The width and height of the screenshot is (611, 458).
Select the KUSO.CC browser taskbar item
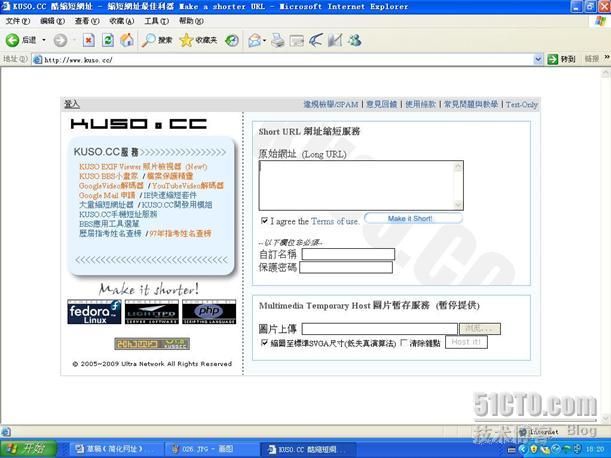[x=308, y=449]
